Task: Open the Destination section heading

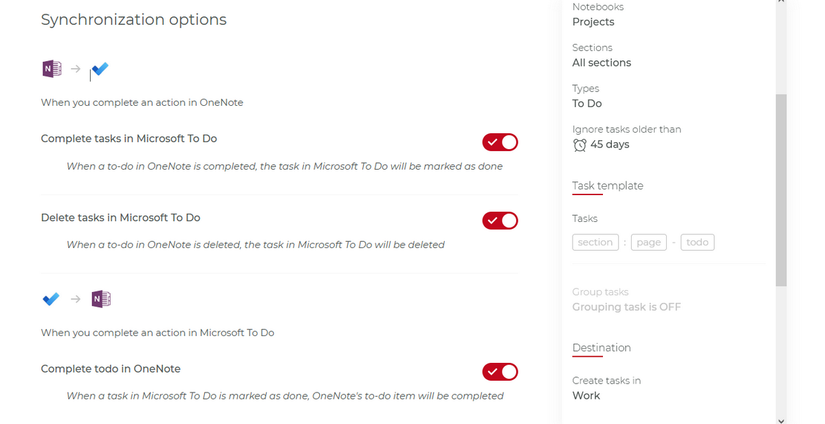Action: click(x=601, y=348)
